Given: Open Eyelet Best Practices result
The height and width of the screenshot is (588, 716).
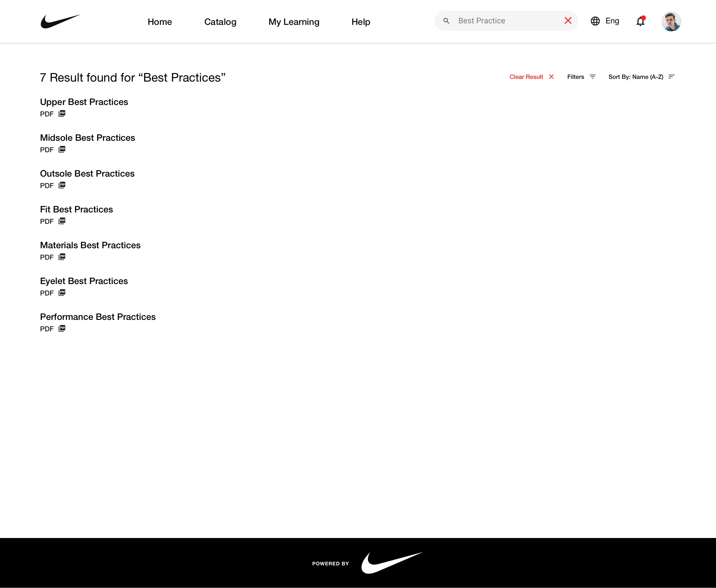Looking at the screenshot, I should pyautogui.click(x=84, y=281).
